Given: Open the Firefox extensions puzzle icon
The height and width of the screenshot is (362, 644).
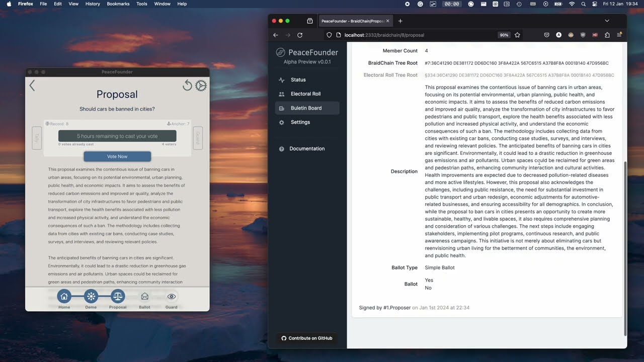Looking at the screenshot, I should pyautogui.click(x=607, y=35).
